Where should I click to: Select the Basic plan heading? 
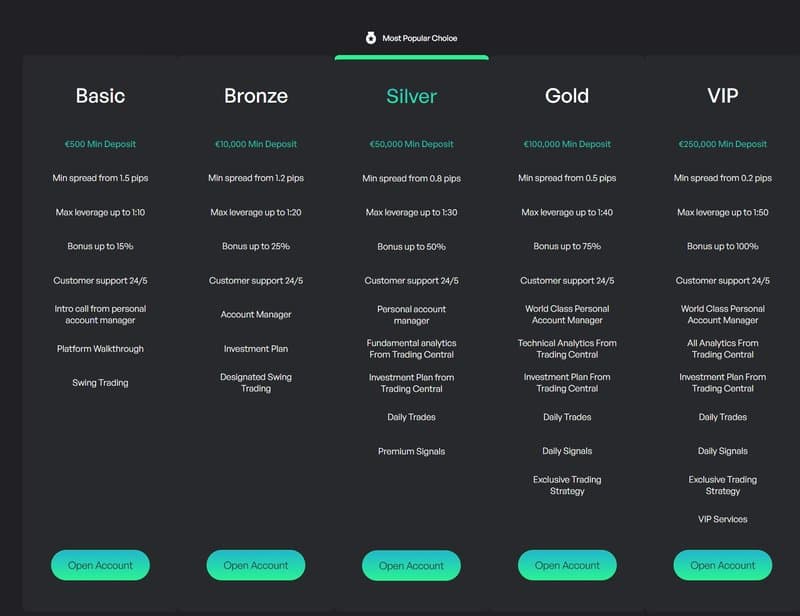pos(101,96)
